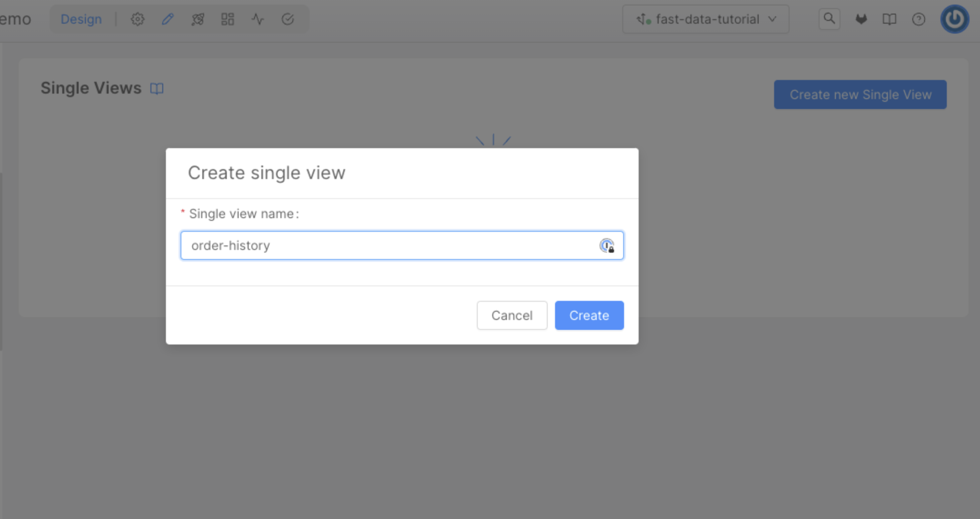The image size is (980, 519).
Task: Cancel the Create single view dialog
Action: [512, 315]
